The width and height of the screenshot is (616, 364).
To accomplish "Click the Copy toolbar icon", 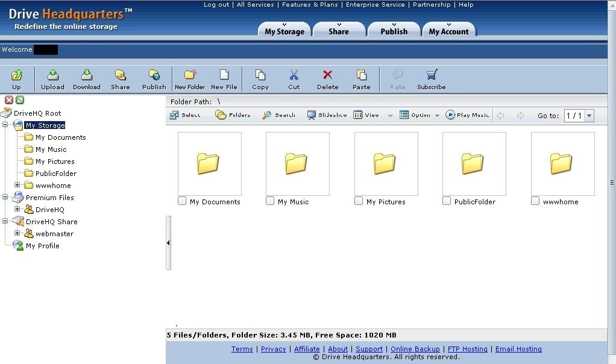I will (260, 75).
